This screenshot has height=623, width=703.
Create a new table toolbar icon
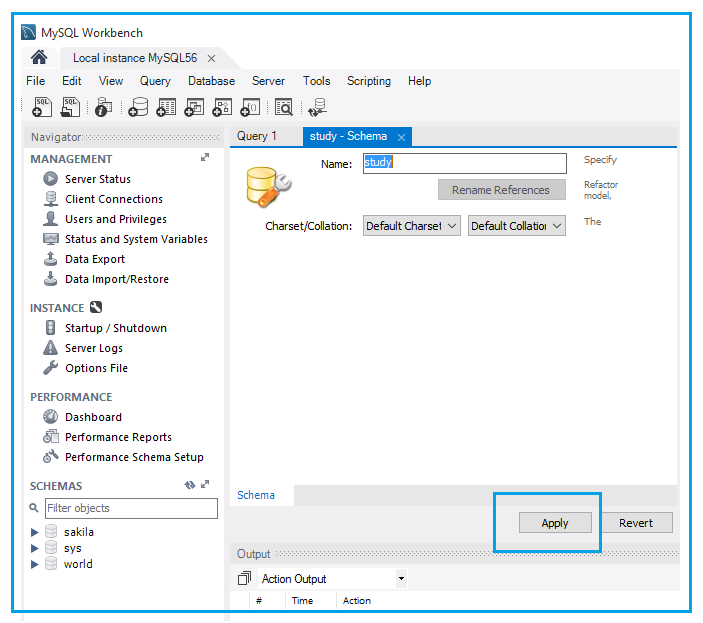[166, 108]
